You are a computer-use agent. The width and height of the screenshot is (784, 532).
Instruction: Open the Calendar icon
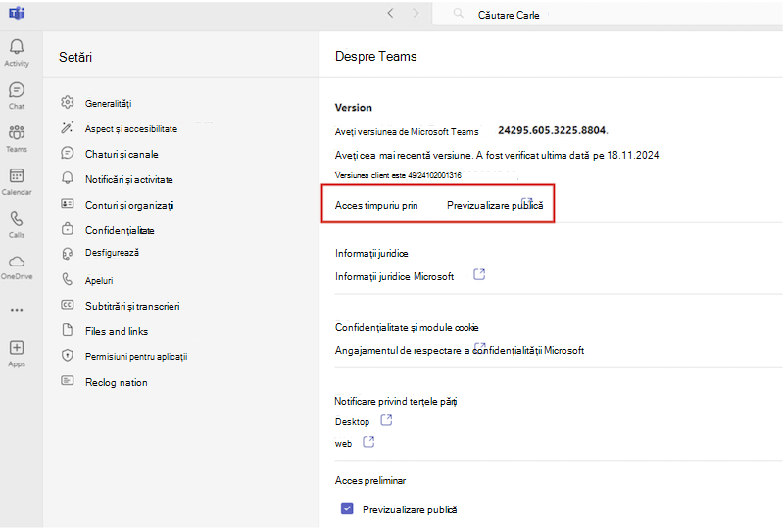tap(17, 175)
